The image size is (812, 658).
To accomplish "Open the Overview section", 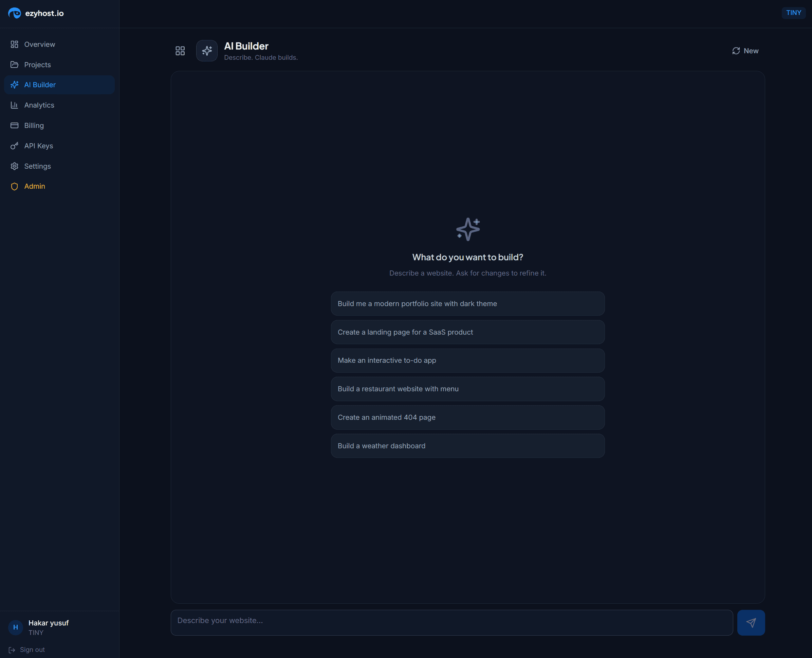I will click(x=39, y=44).
